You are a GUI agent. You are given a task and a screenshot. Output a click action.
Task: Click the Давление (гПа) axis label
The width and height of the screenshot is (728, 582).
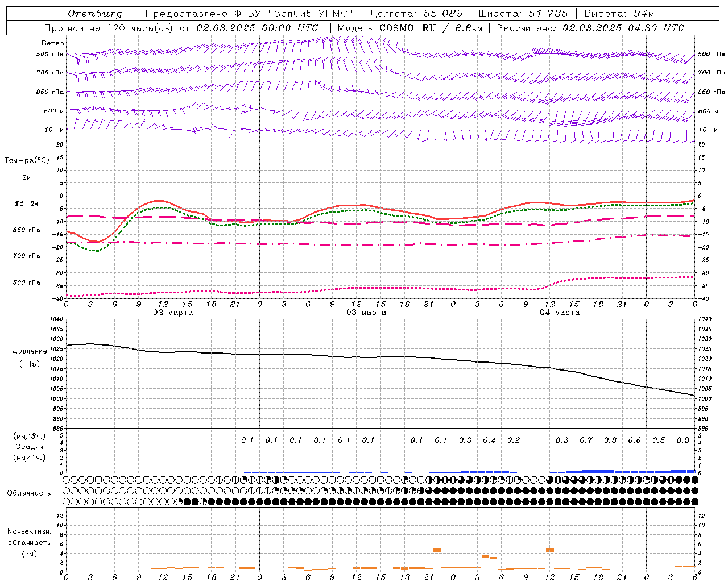point(30,357)
